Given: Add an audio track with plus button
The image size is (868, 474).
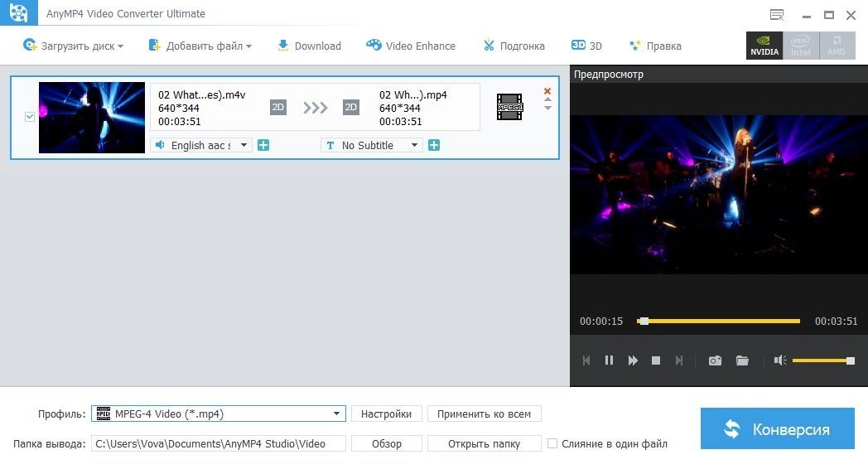Looking at the screenshot, I should pos(263,145).
